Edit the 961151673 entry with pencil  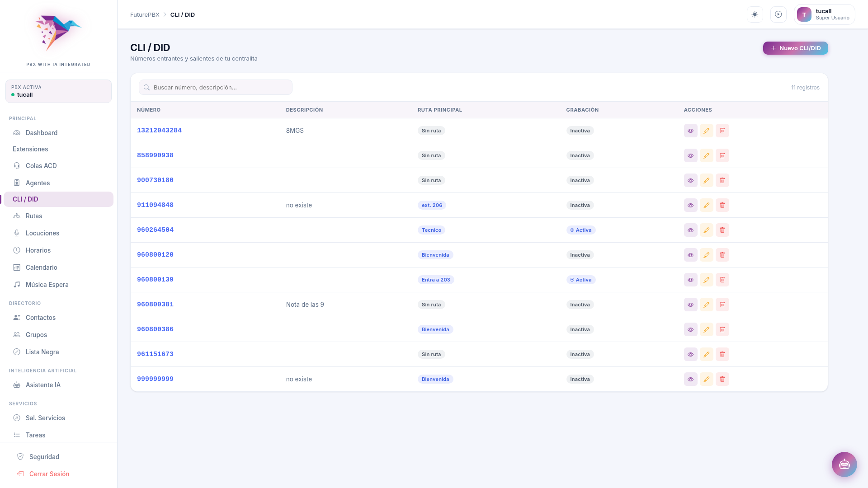[706, 354]
